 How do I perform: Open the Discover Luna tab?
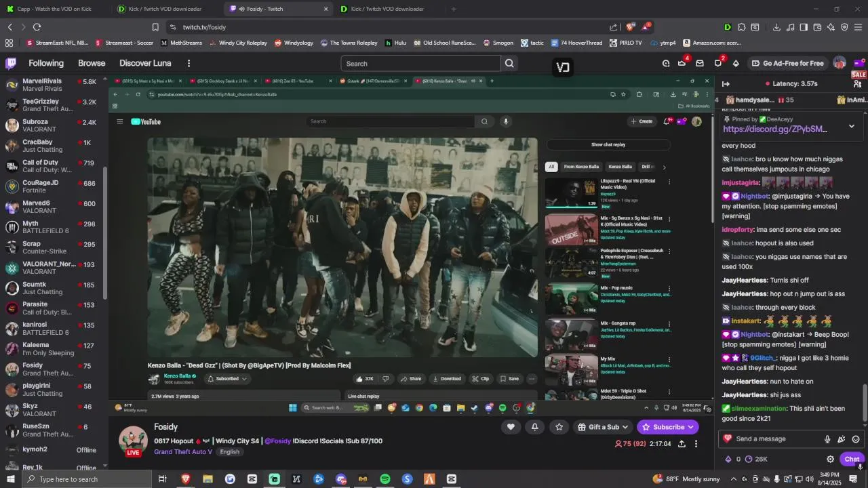tap(145, 63)
